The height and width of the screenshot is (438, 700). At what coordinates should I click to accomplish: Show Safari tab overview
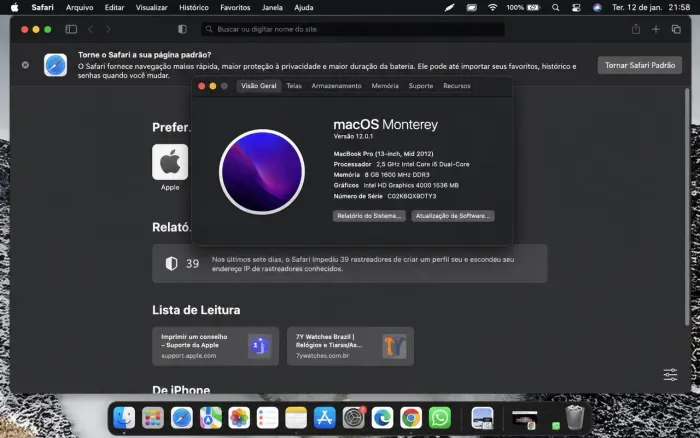676,29
